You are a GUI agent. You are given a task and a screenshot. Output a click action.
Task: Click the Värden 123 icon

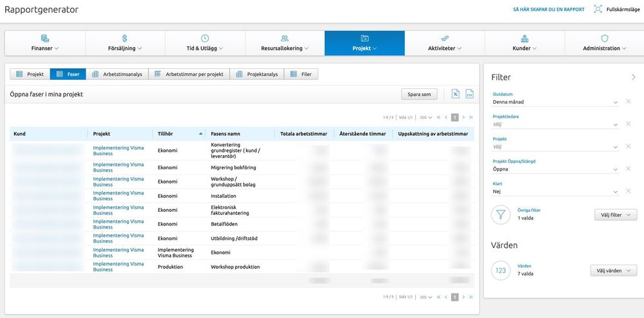point(501,271)
